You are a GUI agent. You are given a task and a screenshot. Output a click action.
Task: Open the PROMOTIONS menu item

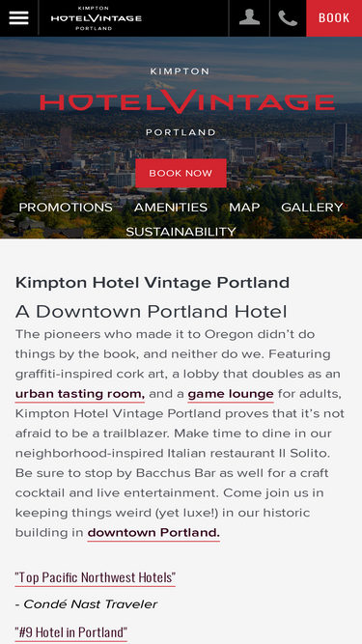tap(66, 208)
